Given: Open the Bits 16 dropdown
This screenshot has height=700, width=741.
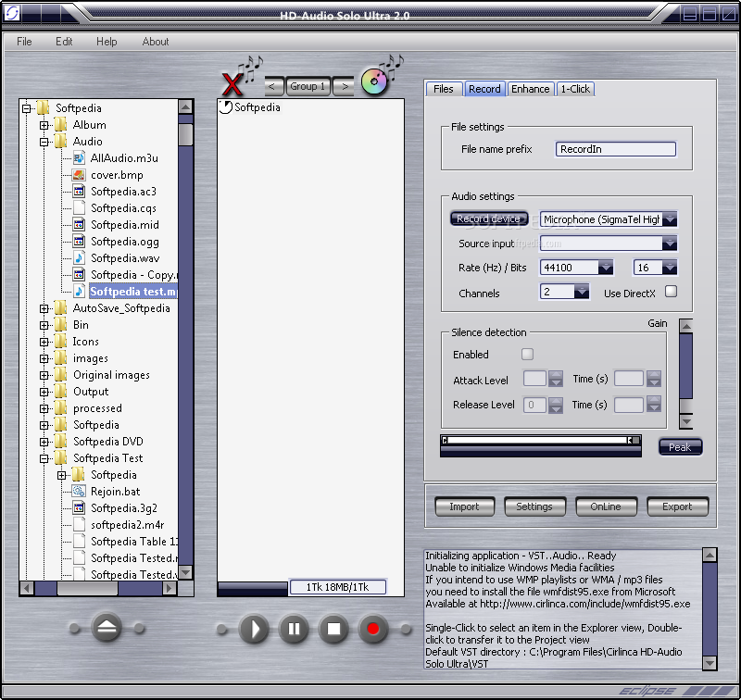Looking at the screenshot, I should point(669,268).
